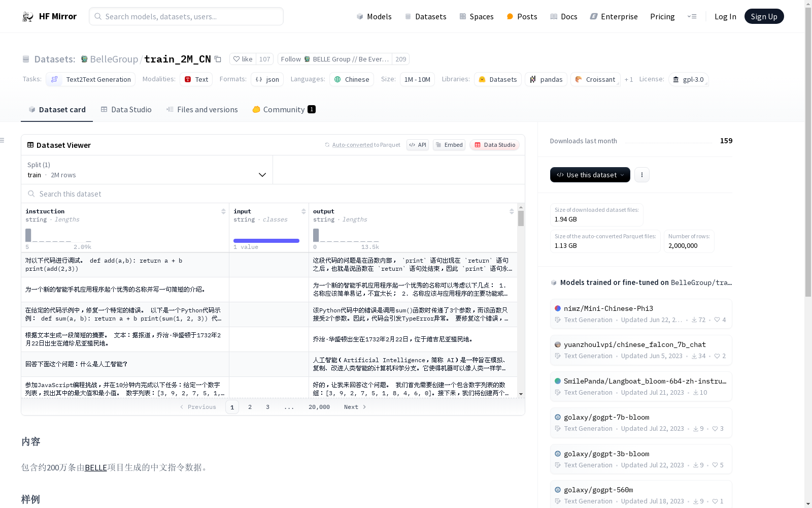Click the BelleGroup owner link
This screenshot has height=508, width=812.
pos(114,59)
